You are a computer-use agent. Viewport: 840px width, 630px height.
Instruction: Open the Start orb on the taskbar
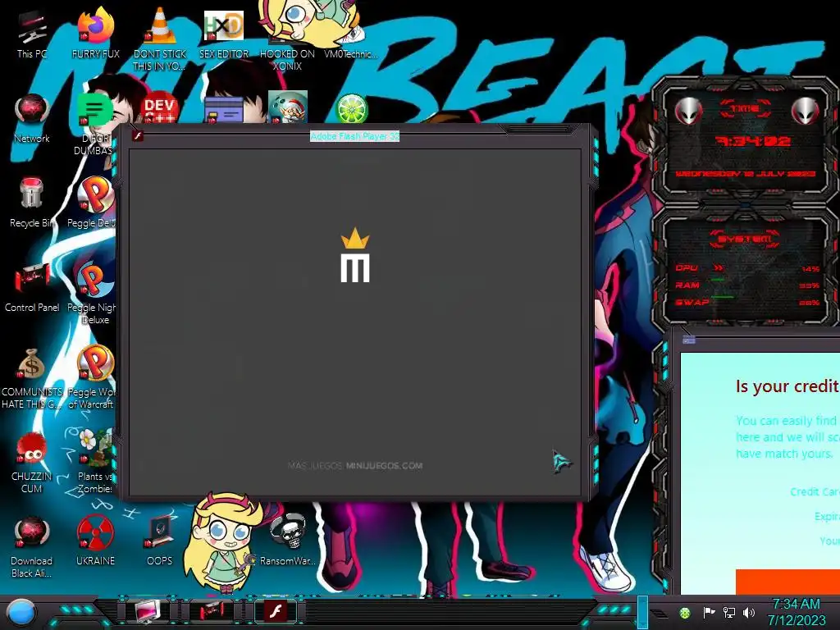tap(21, 613)
